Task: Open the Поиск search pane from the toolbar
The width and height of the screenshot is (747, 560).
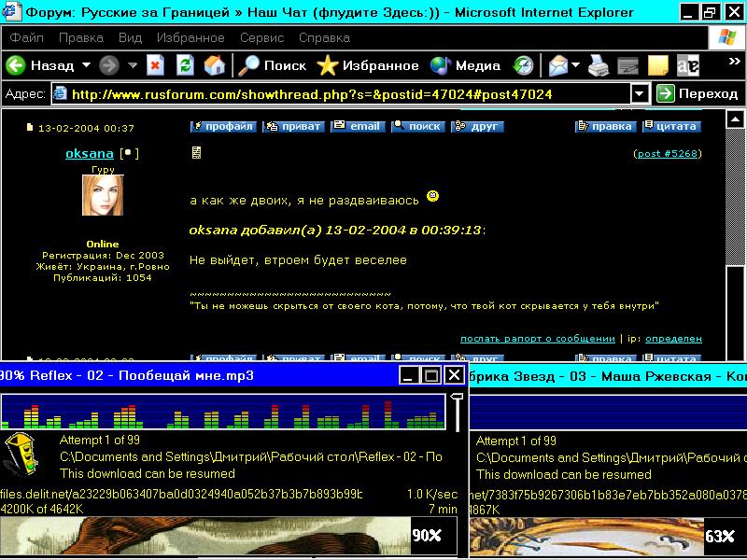Action: click(272, 65)
